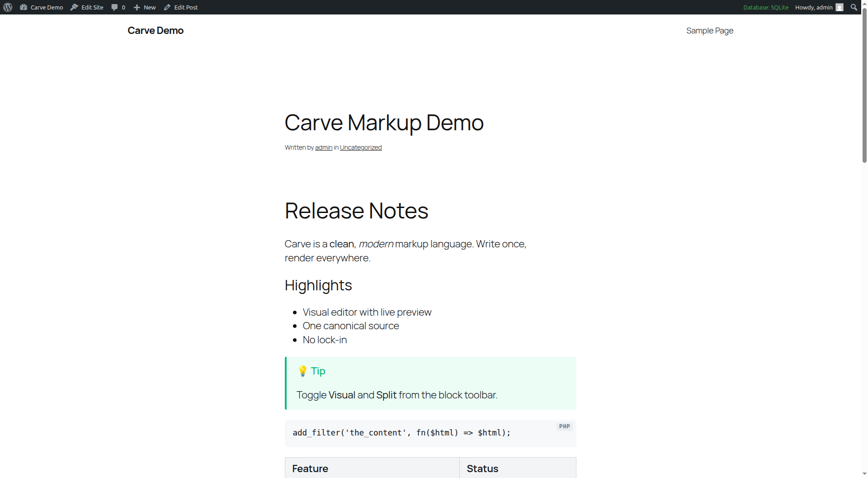
Task: Click the Carve Markup Demo post title
Action: 384,123
